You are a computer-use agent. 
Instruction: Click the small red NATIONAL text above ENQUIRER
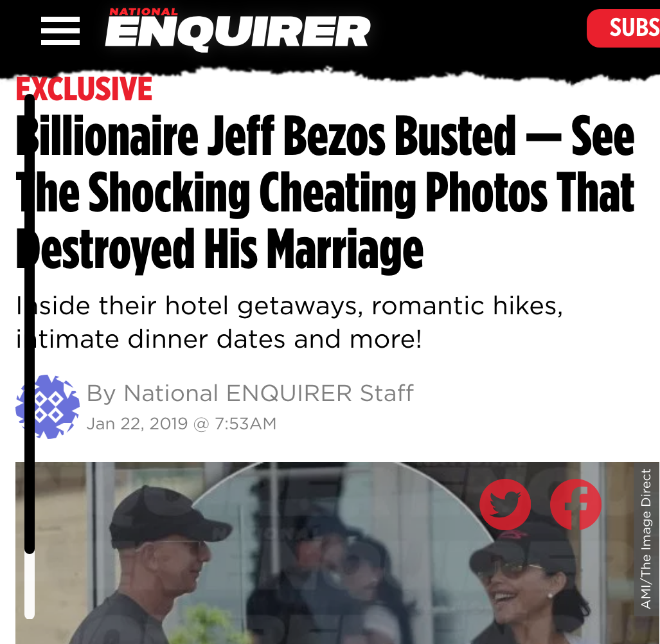coord(143,12)
